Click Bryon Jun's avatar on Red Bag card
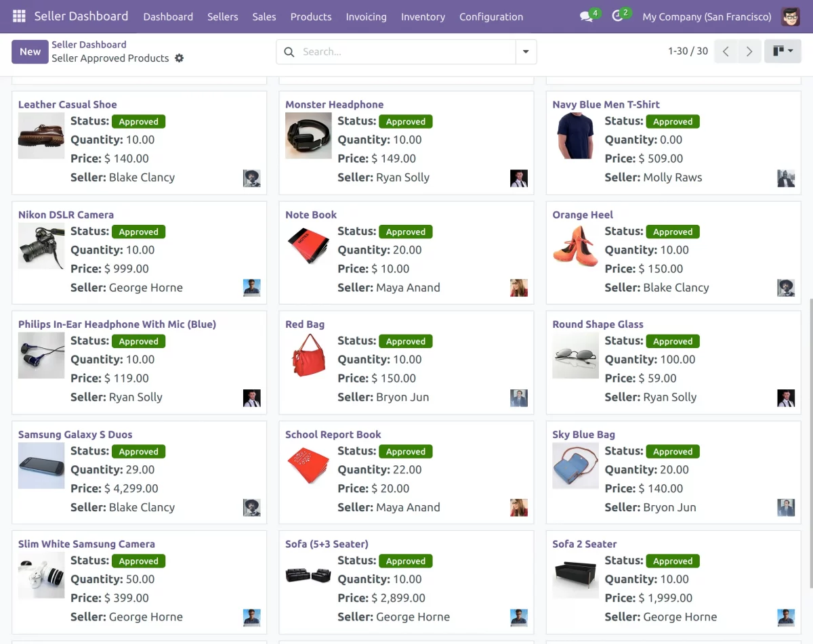The height and width of the screenshot is (644, 813). pos(519,398)
